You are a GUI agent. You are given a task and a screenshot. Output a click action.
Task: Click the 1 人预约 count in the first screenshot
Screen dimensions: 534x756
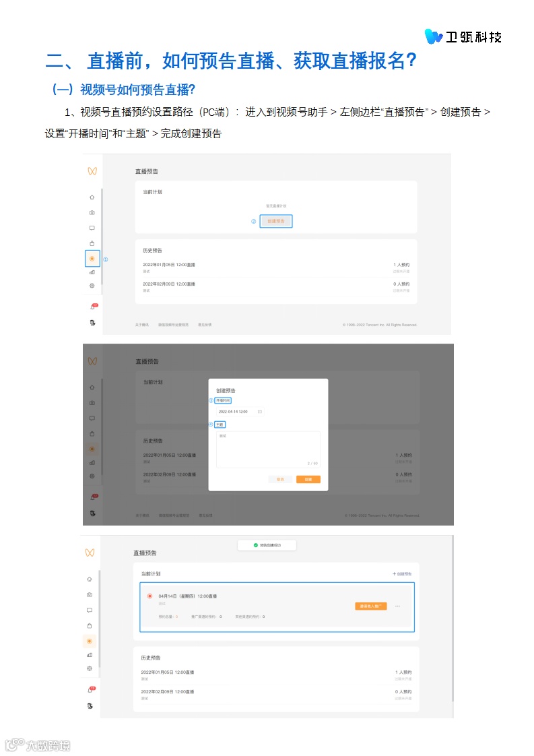pyautogui.click(x=401, y=265)
